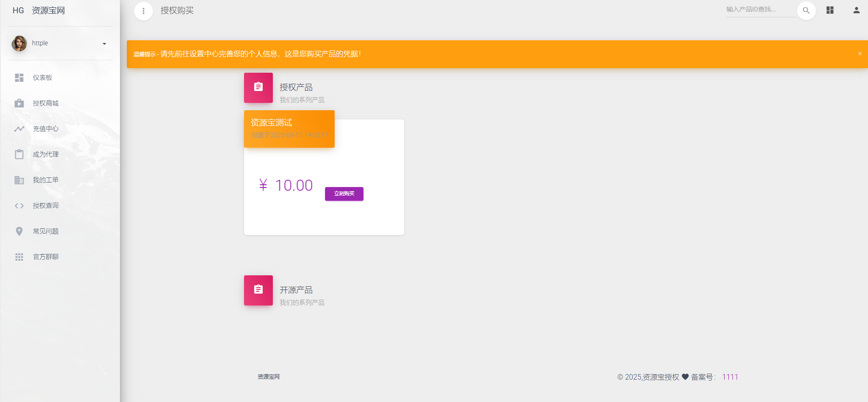Click the dashboard grid icon in sidebar
The image size is (868, 402).
coord(19,78)
